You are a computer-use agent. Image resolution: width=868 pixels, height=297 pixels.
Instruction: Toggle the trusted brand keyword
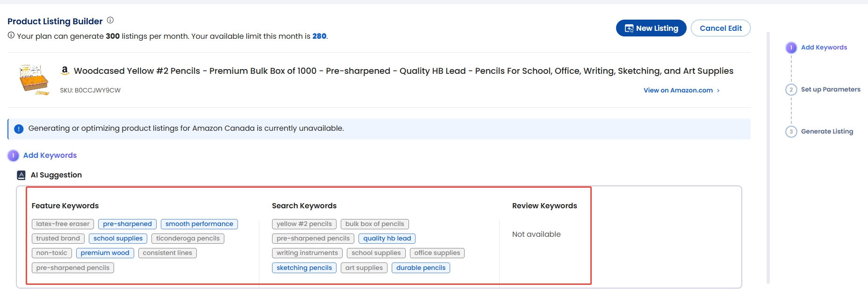pos(58,239)
